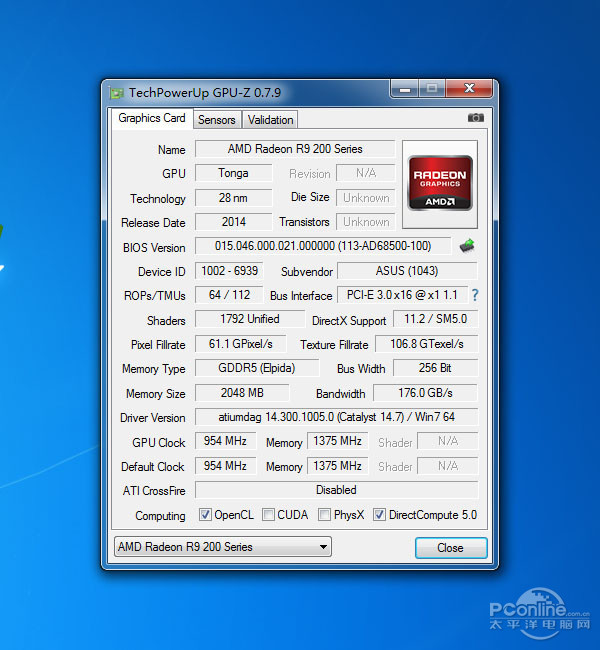600x650 pixels.
Task: Switch to the Graphics Card tab
Action: coord(152,119)
